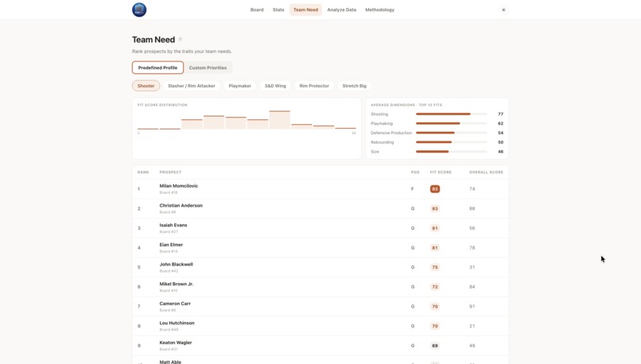Click the help icon beside Team Need
Image resolution: width=641 pixels, height=364 pixels.
[181, 40]
